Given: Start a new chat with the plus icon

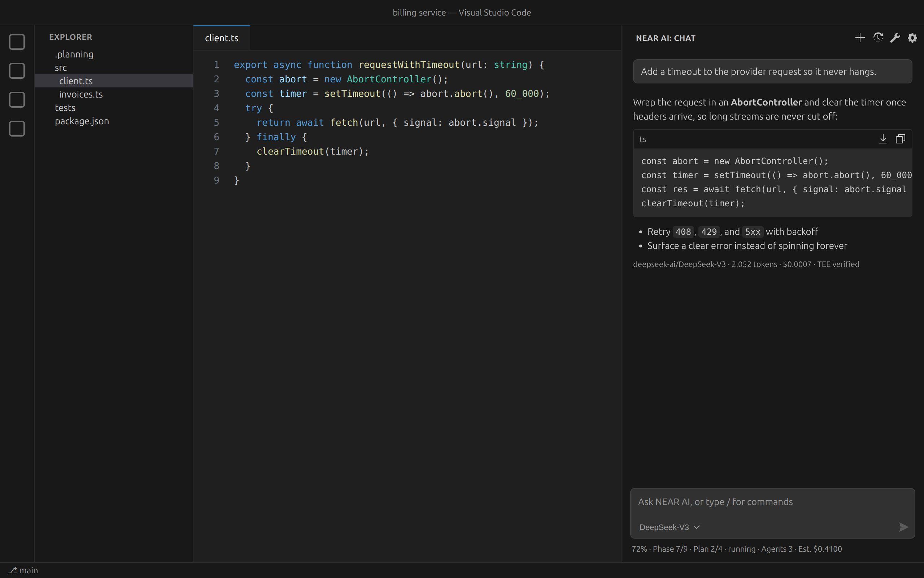Looking at the screenshot, I should pyautogui.click(x=860, y=38).
